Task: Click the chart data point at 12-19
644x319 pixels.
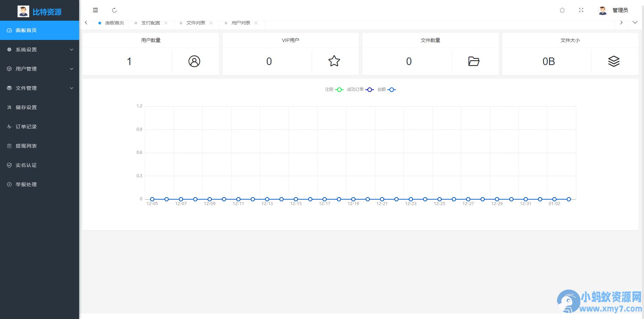Action: [353, 199]
